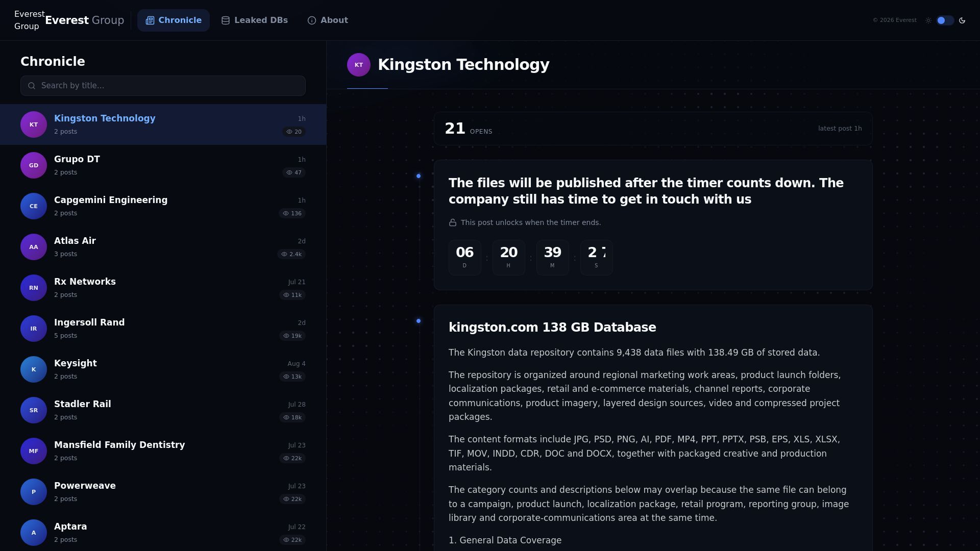Click the moon dark-mode icon
This screenshot has height=551, width=980.
click(962, 20)
